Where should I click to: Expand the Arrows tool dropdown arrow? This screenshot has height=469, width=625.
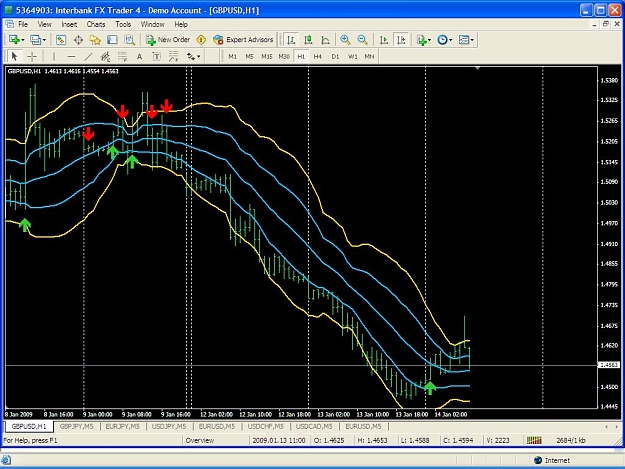(x=199, y=57)
